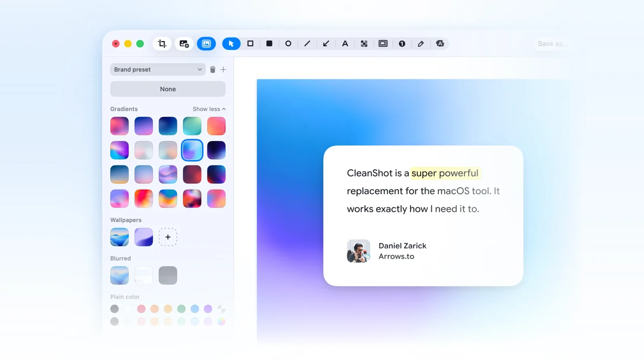
Task: Click the cloud upload icon
Action: pyautogui.click(x=440, y=43)
